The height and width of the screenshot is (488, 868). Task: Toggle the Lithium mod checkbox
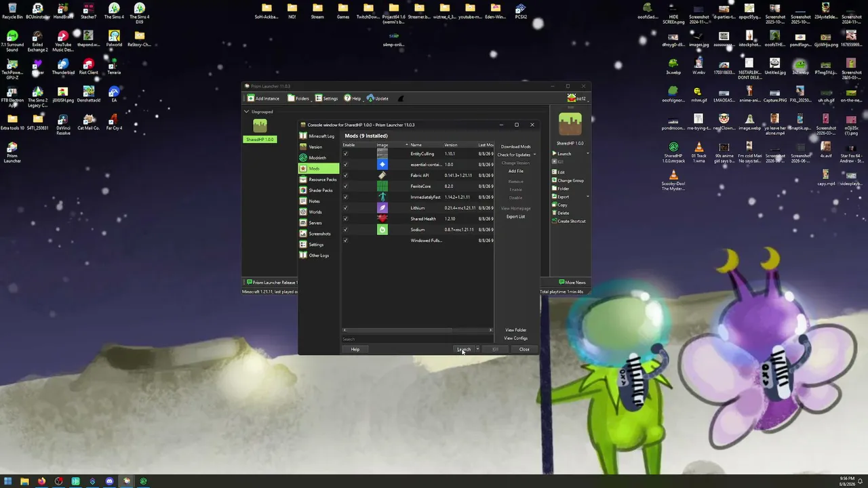tap(346, 208)
